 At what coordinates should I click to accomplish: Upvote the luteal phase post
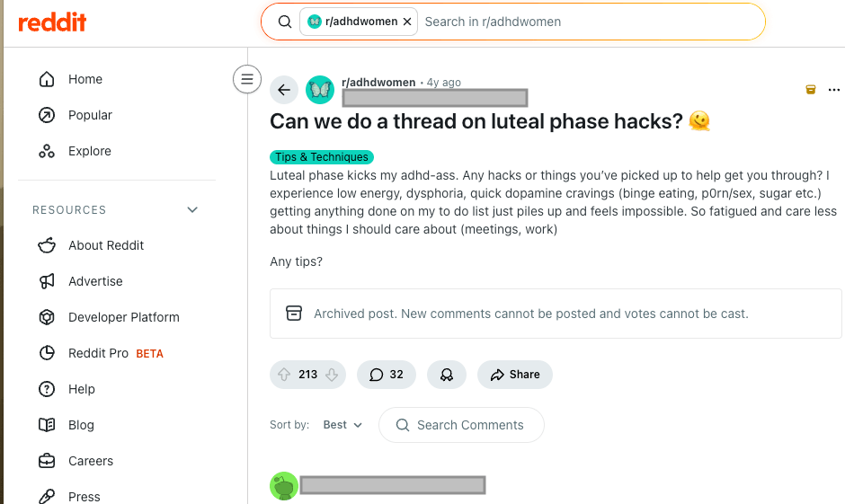285,375
